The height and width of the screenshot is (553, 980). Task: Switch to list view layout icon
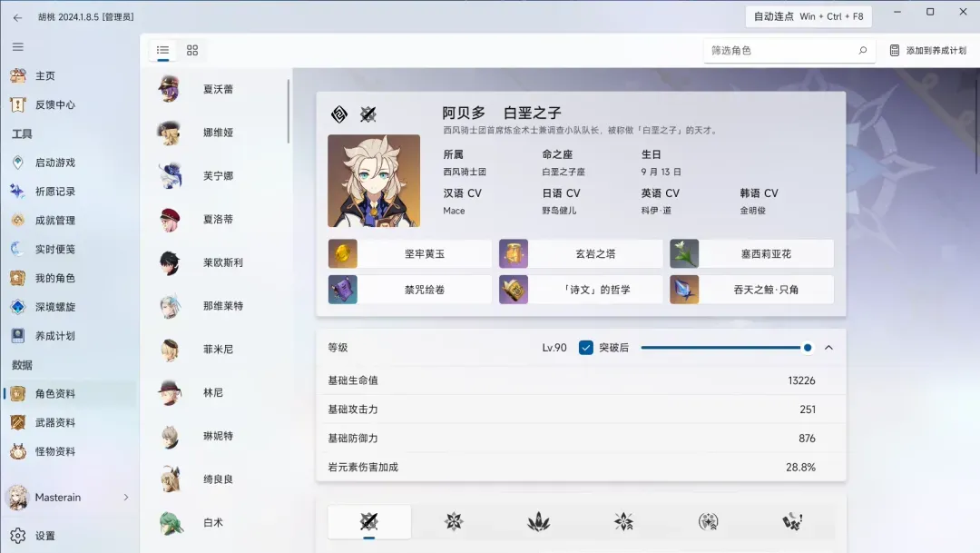click(163, 51)
